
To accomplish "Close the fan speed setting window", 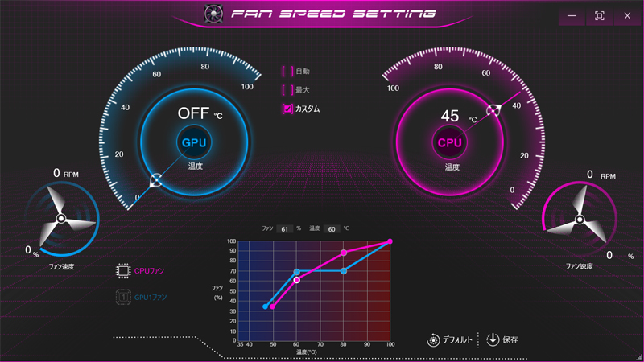I will point(627,16).
